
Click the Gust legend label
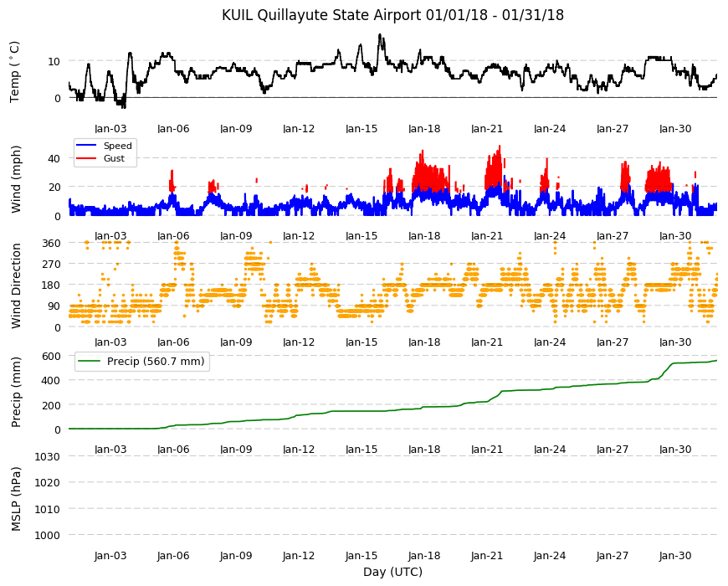tap(114, 158)
